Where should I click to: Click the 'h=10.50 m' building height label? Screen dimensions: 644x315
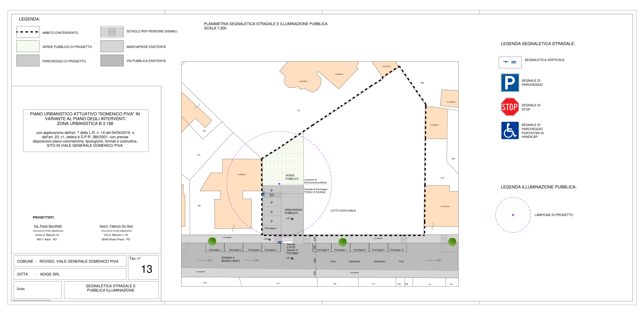click(445, 206)
